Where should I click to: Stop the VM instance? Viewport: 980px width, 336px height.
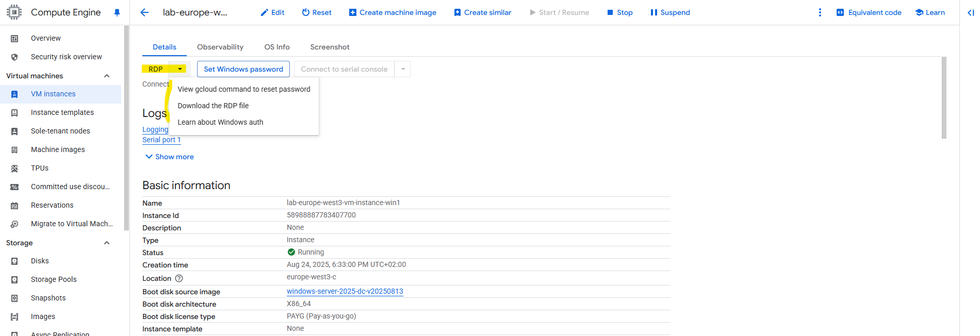pos(619,12)
